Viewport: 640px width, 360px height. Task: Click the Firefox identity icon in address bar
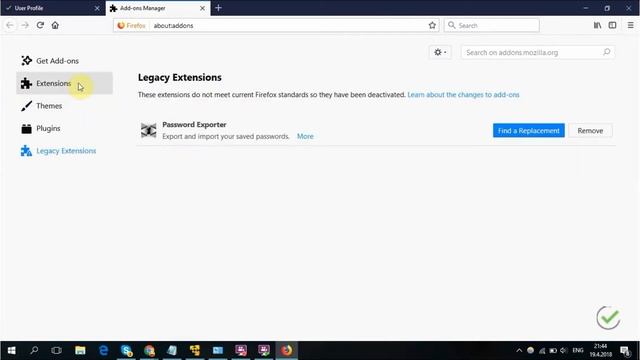point(131,25)
